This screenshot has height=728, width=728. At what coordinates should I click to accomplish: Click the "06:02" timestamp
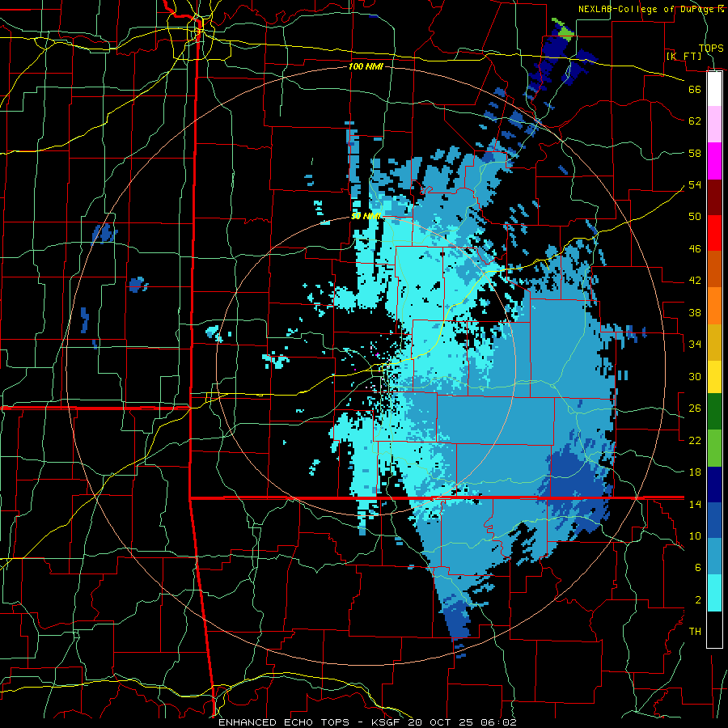[x=499, y=722]
